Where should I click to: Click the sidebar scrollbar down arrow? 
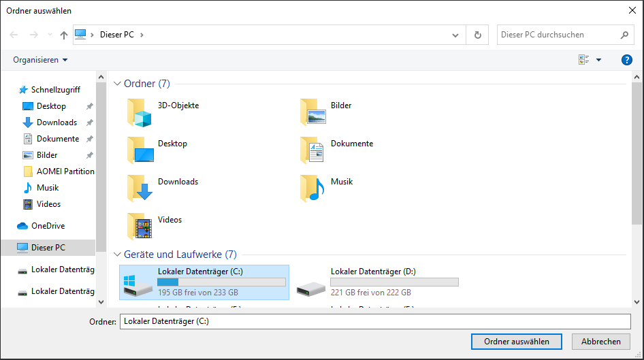point(101,302)
